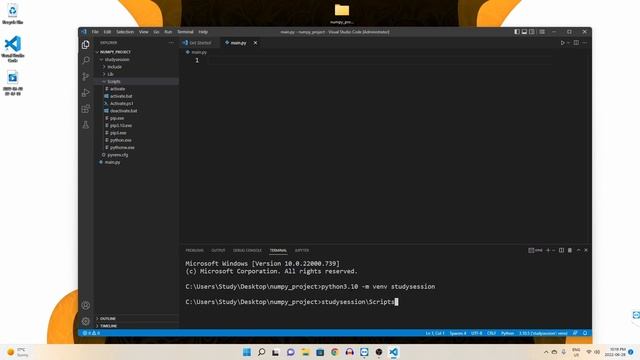Viewport: 640px width, 360px height.
Task: Open Source Control view in activity bar
Action: point(86,76)
